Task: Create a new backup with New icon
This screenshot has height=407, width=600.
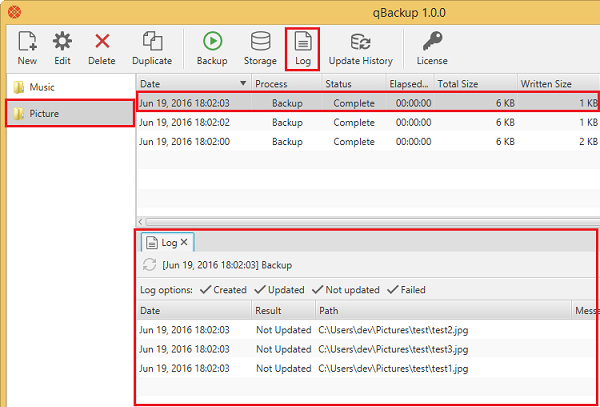Action: tap(28, 49)
